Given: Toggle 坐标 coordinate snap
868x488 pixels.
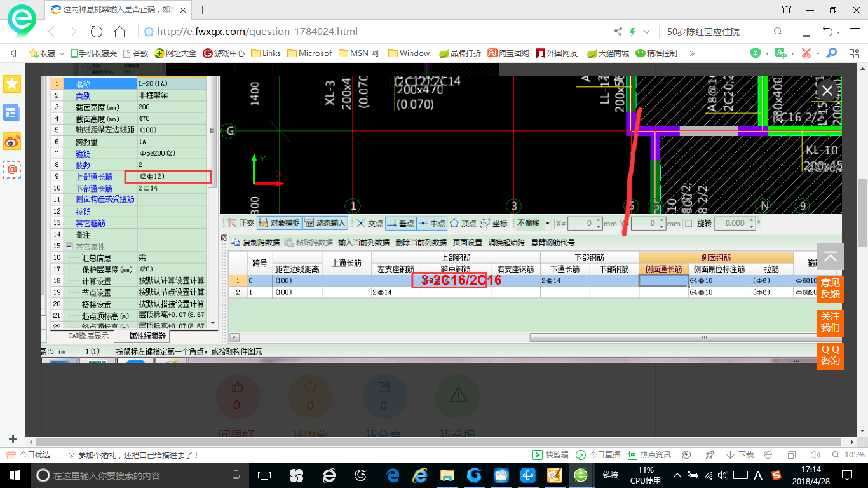Looking at the screenshot, I should point(494,223).
